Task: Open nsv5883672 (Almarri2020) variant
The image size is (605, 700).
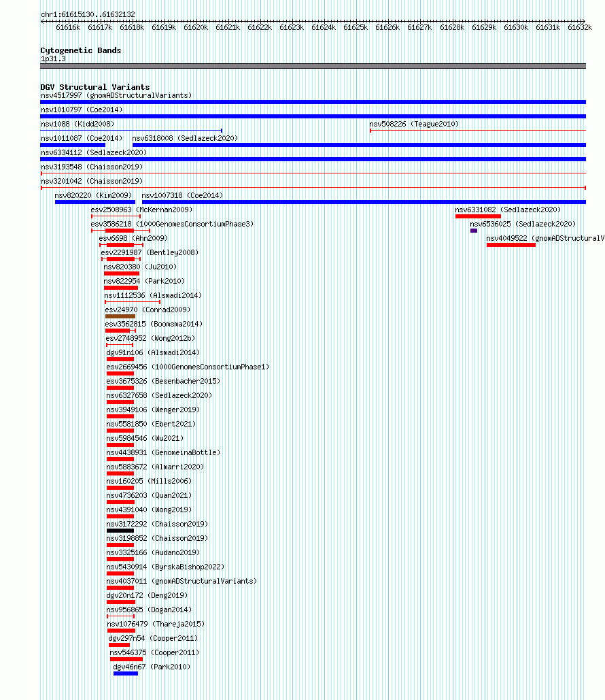Action: 155,467
